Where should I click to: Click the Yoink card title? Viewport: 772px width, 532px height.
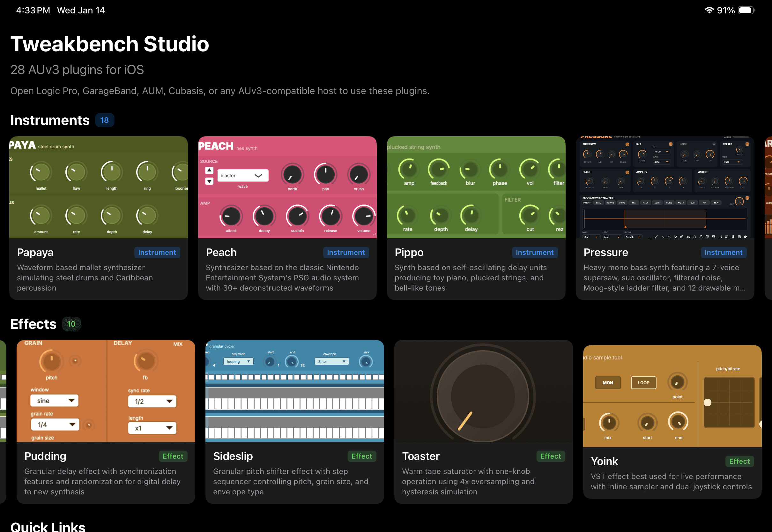(x=604, y=461)
